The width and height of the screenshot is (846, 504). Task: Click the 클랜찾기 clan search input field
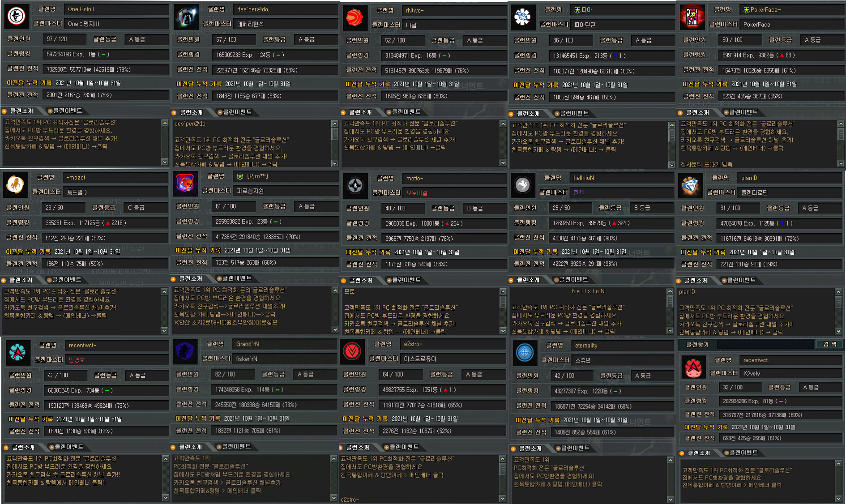[x=765, y=344]
